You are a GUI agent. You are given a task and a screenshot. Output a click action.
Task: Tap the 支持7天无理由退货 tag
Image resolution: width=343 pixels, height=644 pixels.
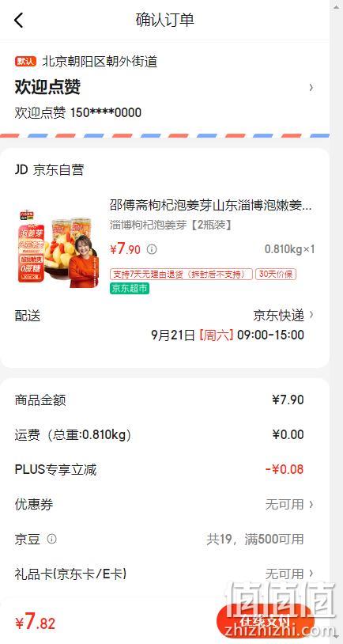[x=181, y=274]
